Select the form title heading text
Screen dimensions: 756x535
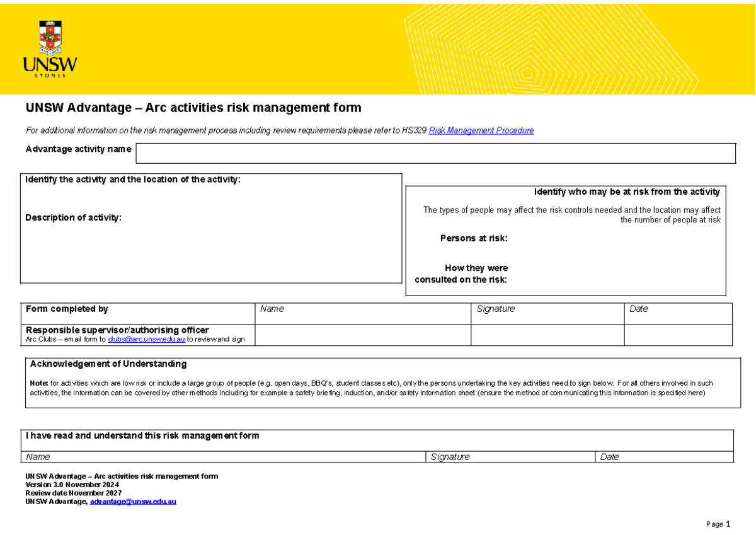coord(193,108)
